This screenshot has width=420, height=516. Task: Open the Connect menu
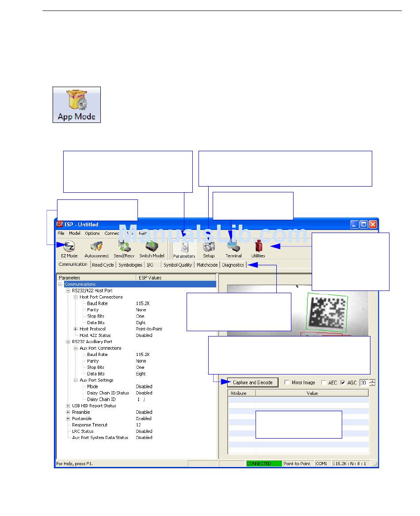(112, 233)
